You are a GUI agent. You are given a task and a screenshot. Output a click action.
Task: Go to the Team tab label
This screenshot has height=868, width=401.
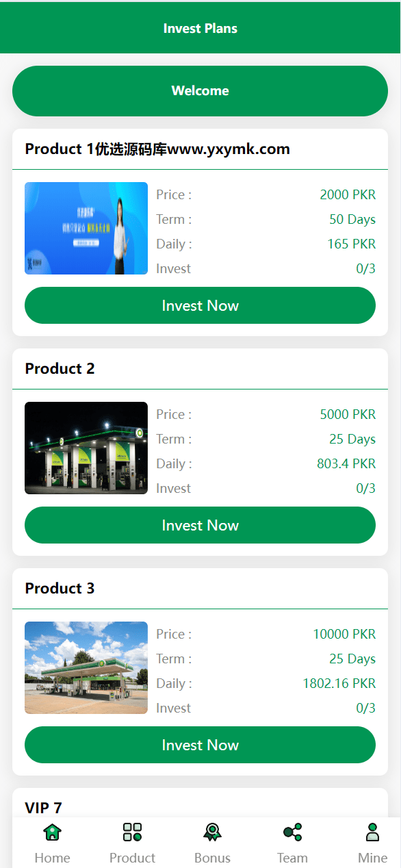pos(292,858)
